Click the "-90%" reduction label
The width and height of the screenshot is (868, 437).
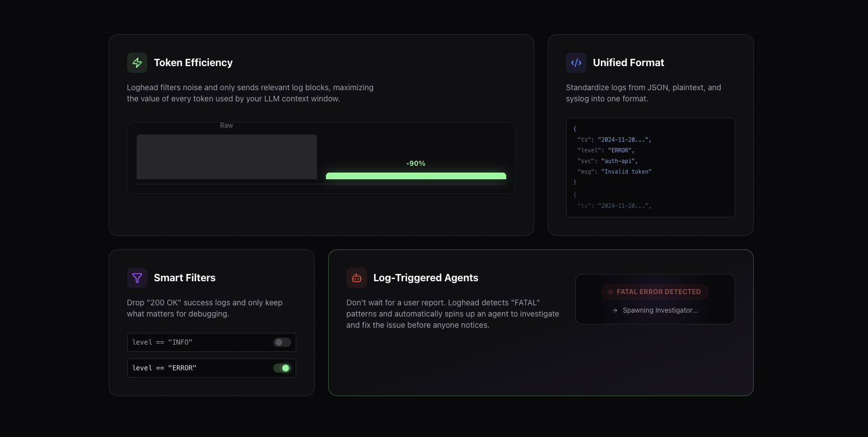coord(416,163)
